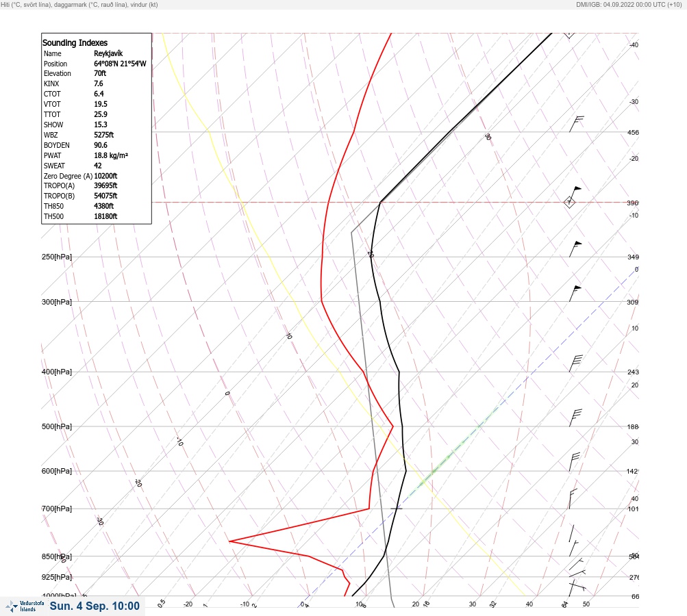687x616 pixels.
Task: Click the 'Sounding Indexes' heading
Action: [75, 42]
